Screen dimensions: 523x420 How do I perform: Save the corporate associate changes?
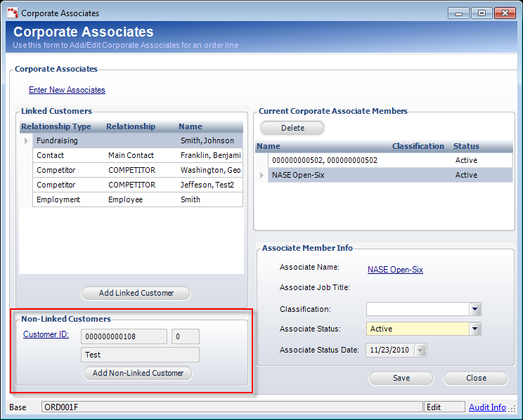[x=401, y=378]
